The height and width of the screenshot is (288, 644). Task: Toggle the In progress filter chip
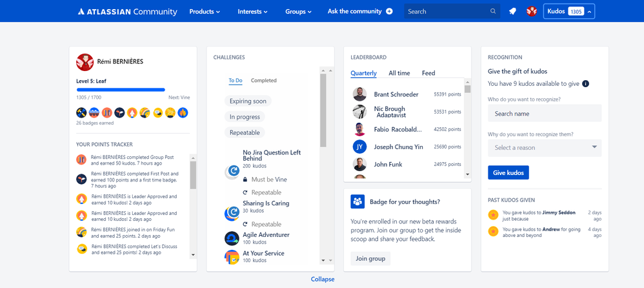tap(245, 117)
